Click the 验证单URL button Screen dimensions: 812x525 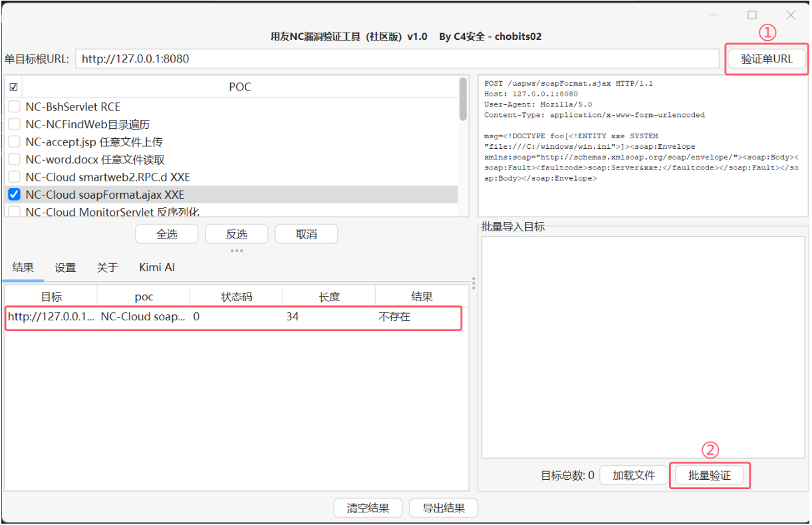point(767,58)
